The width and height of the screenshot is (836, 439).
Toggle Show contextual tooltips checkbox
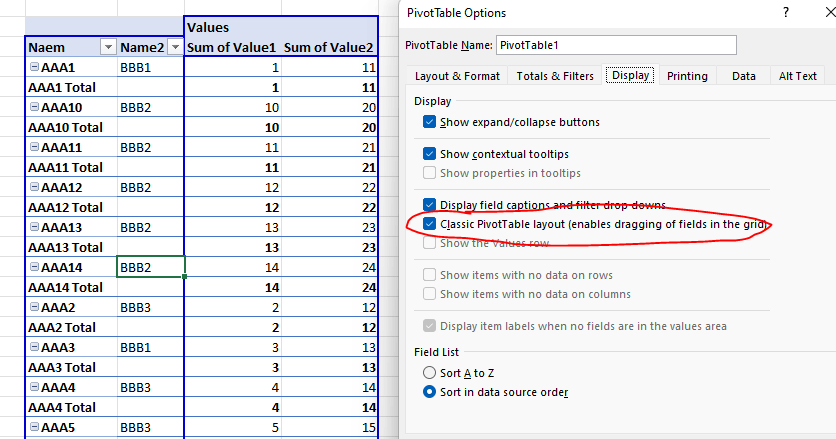coord(429,154)
